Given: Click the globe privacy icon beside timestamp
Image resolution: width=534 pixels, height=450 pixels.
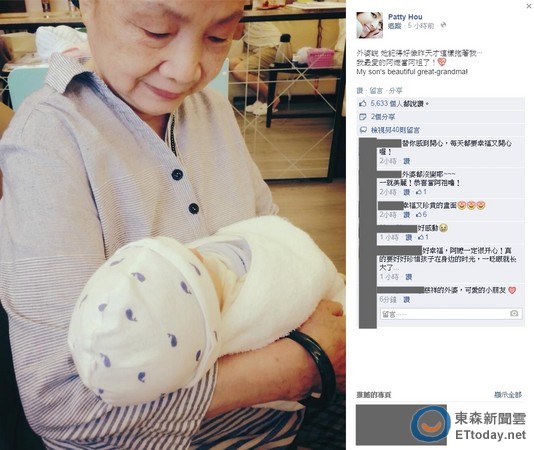Looking at the screenshot, I should click(443, 26).
